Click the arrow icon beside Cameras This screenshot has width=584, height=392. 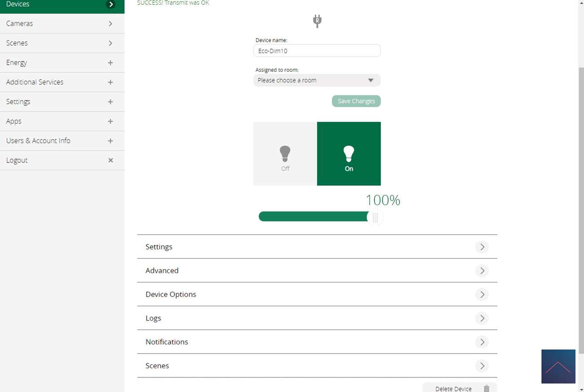(111, 23)
